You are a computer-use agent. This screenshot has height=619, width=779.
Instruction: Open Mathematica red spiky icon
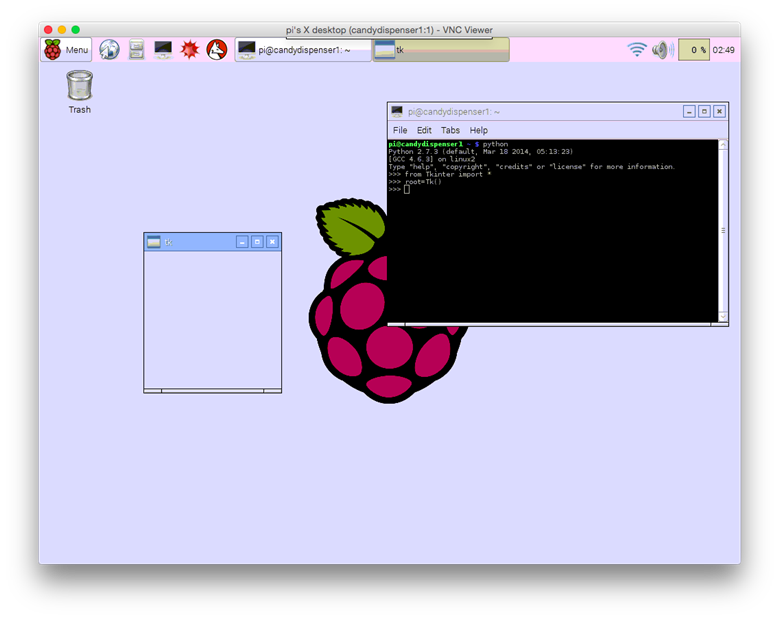190,50
